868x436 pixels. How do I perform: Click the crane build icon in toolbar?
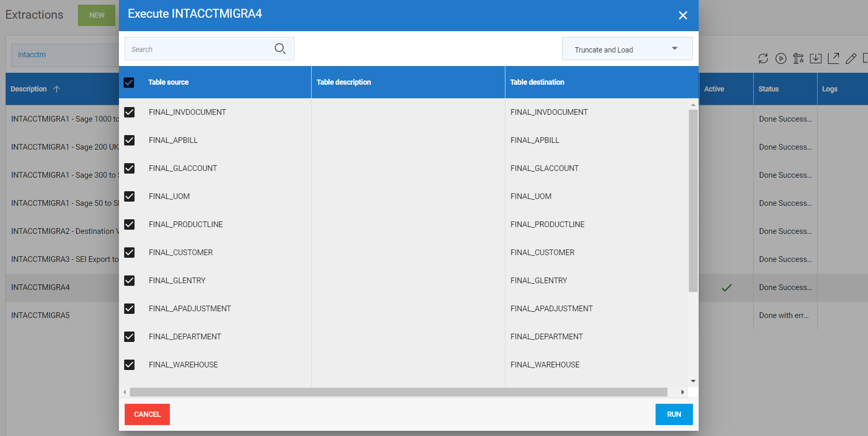pyautogui.click(x=798, y=59)
